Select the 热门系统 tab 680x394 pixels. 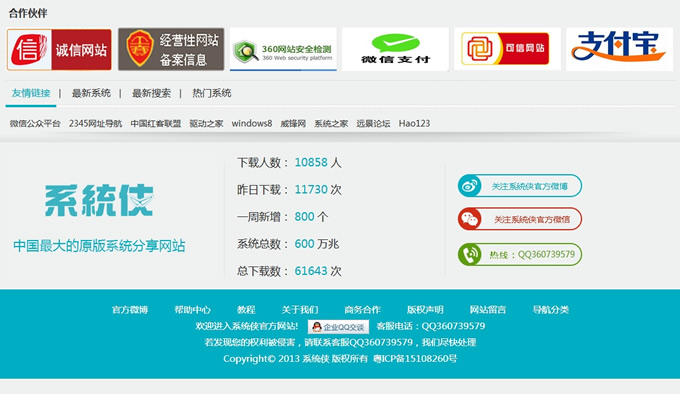pos(212,93)
